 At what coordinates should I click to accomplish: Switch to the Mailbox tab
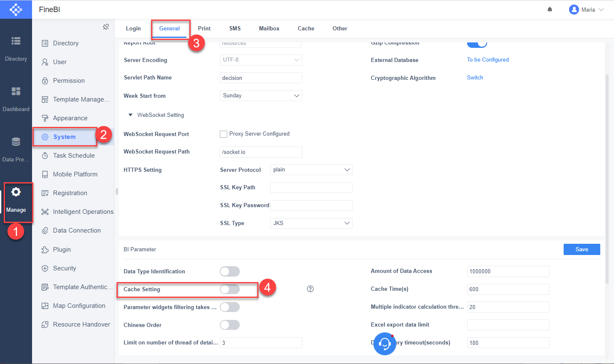point(269,29)
